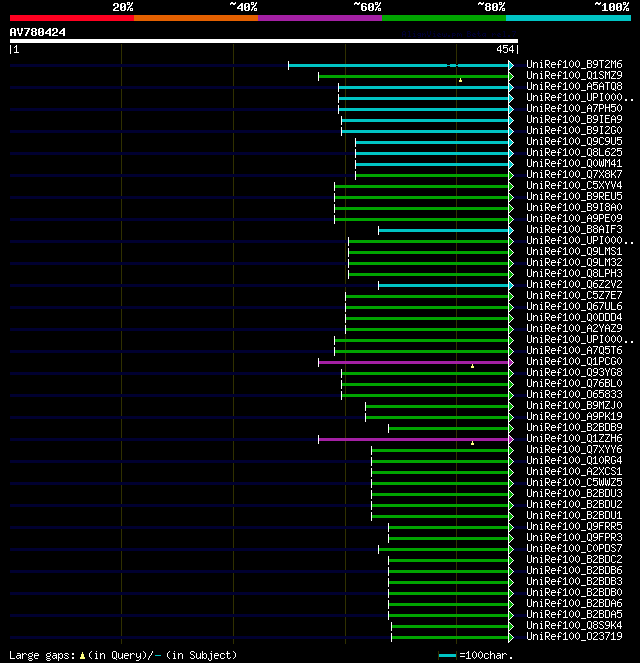Click the UniRef100_C0PDS7 label

click(574, 548)
